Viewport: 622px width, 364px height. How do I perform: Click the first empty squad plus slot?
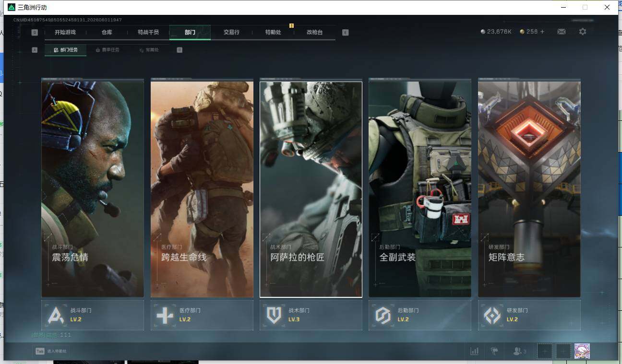(544, 352)
